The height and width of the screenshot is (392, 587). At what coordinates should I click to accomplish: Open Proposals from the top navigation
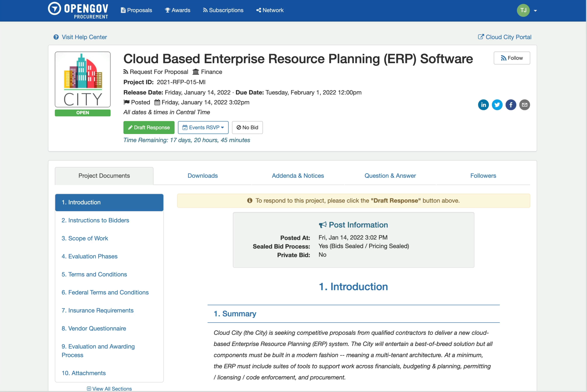pos(136,10)
